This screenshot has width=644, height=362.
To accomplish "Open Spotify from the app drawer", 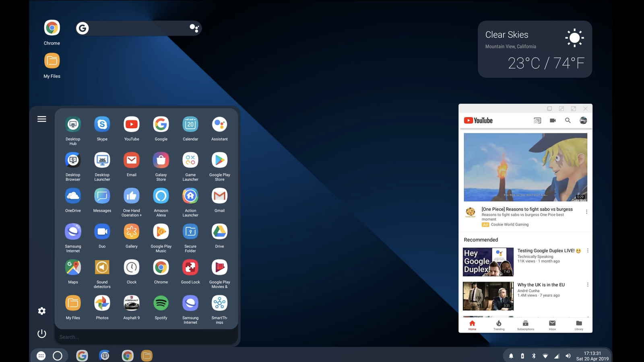I will click(x=161, y=303).
